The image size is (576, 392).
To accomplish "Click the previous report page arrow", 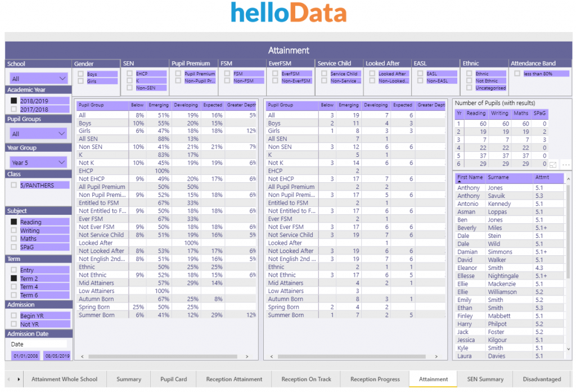I will [x=8, y=379].
